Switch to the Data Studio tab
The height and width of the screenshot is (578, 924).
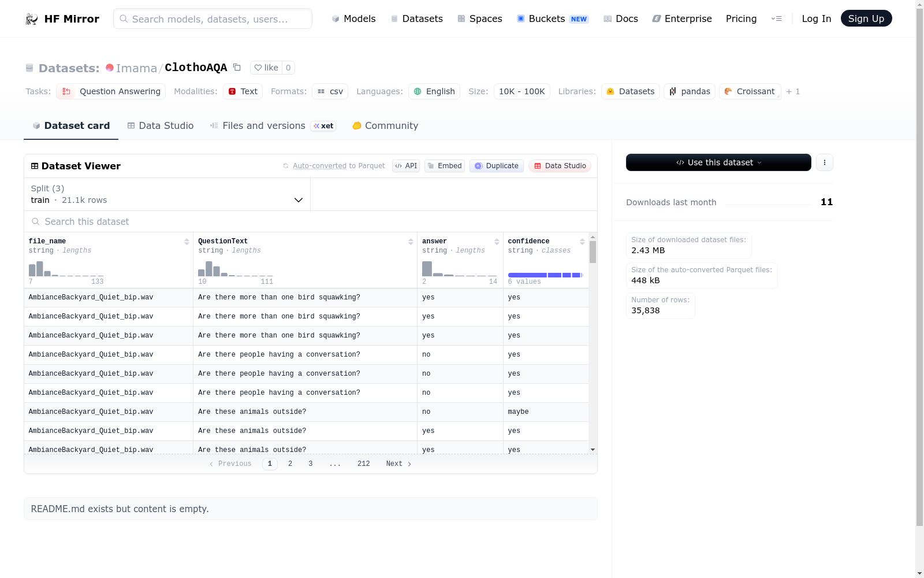(x=160, y=125)
